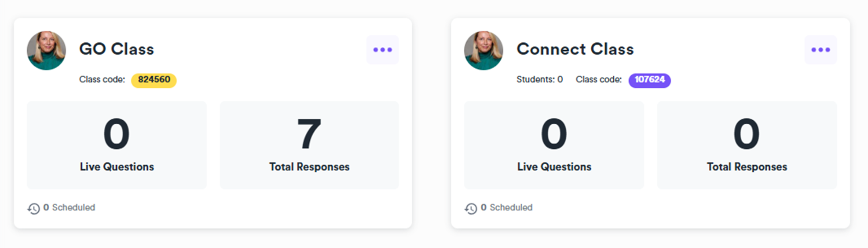Open the Connect Class title
This screenshot has height=248, width=868.
tap(575, 49)
